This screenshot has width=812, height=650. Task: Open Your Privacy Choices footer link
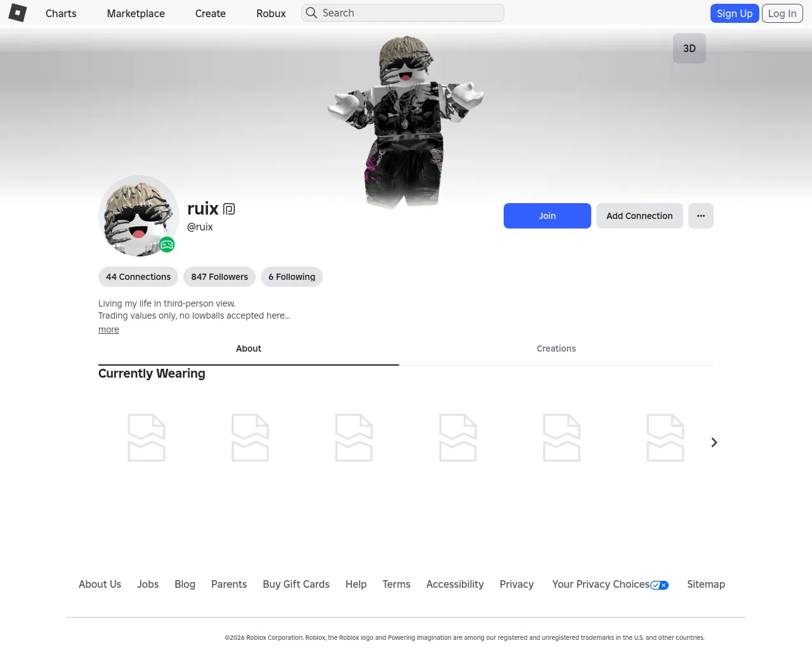pyautogui.click(x=610, y=584)
